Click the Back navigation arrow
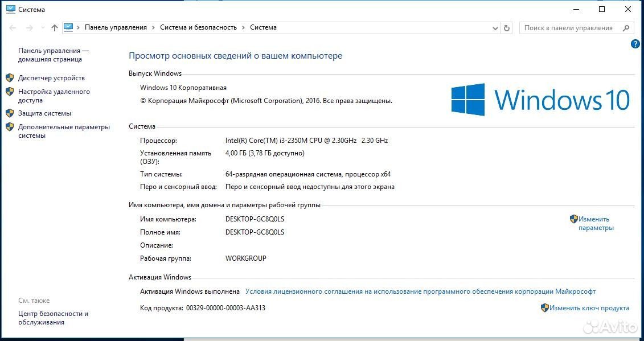Image resolution: width=644 pixels, height=341 pixels. tap(13, 28)
